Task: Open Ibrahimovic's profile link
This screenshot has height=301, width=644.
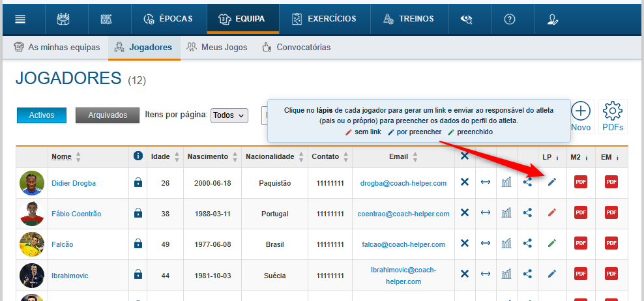Action: click(x=70, y=276)
